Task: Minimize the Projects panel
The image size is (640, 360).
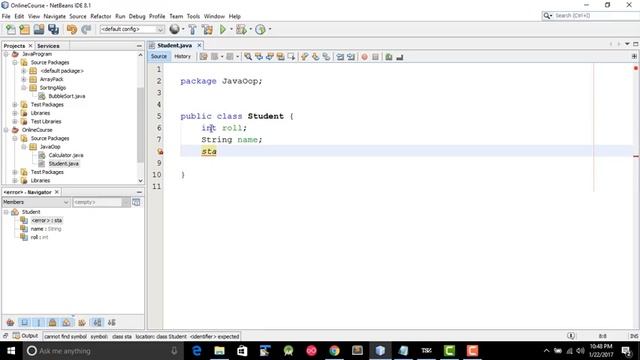Action: [139, 46]
